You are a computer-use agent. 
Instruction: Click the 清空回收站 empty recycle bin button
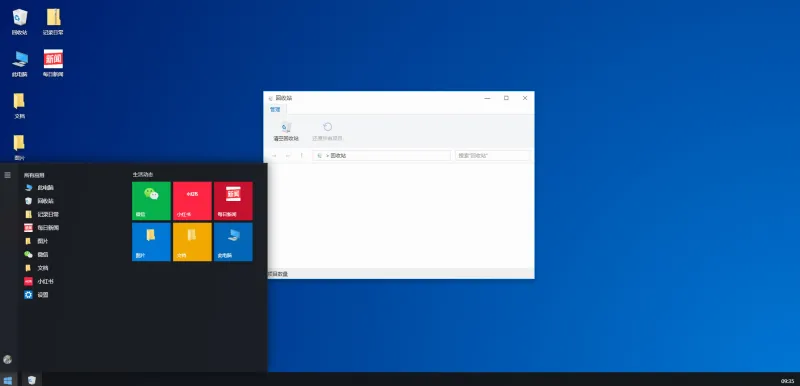point(286,132)
